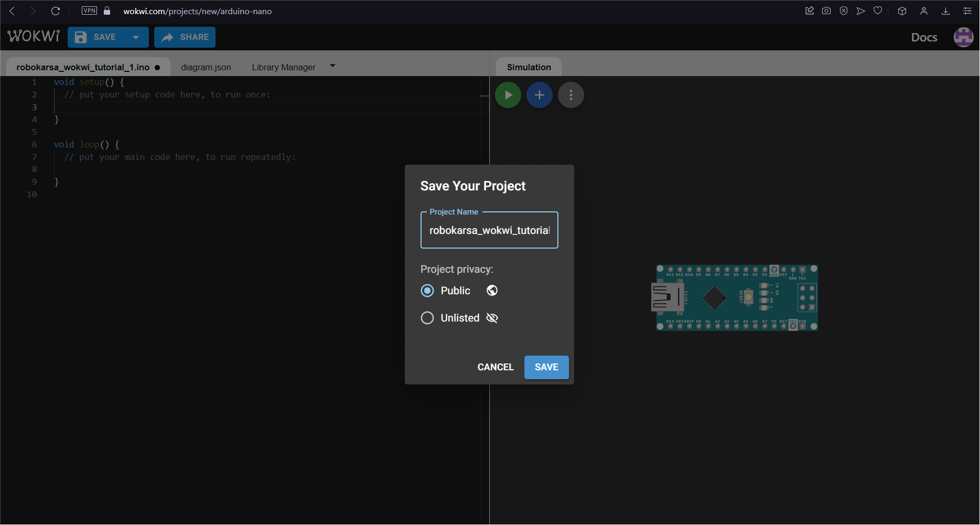Select the Arduino Nano board in the simulation
The height and width of the screenshot is (525, 980).
pyautogui.click(x=735, y=297)
